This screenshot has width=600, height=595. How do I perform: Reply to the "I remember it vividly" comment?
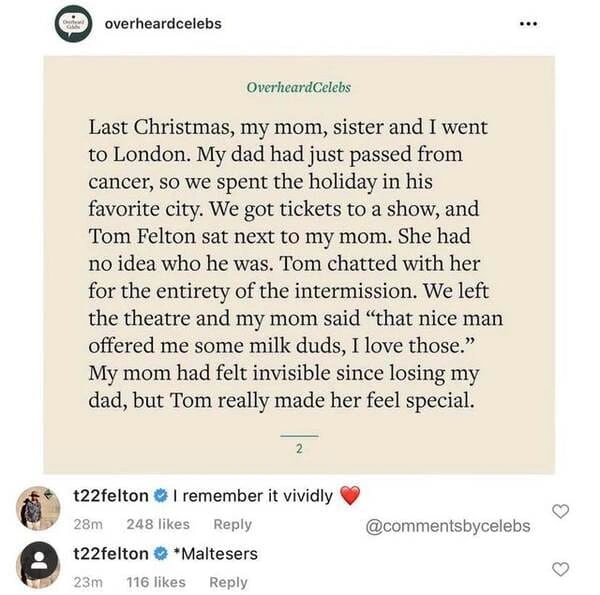point(233,524)
